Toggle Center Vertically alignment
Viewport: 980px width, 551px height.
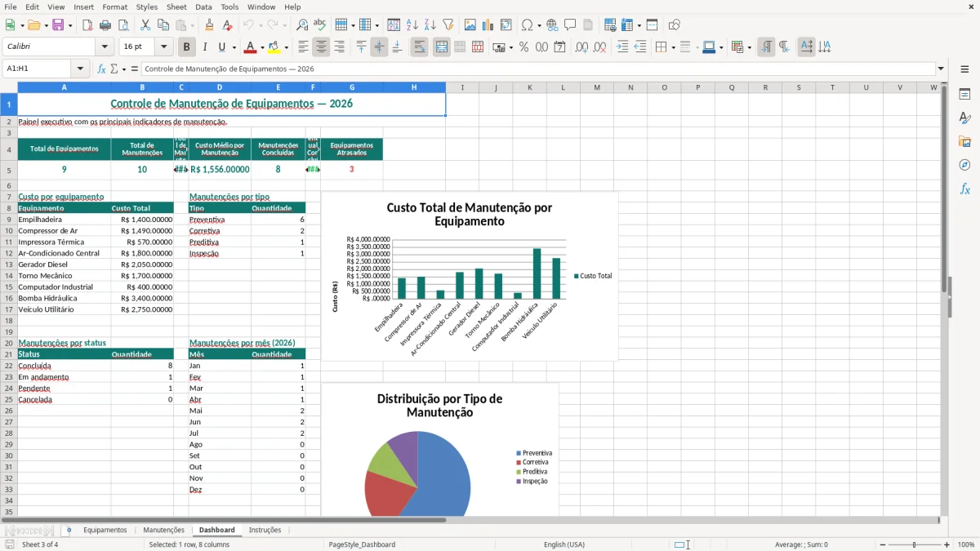pos(379,47)
